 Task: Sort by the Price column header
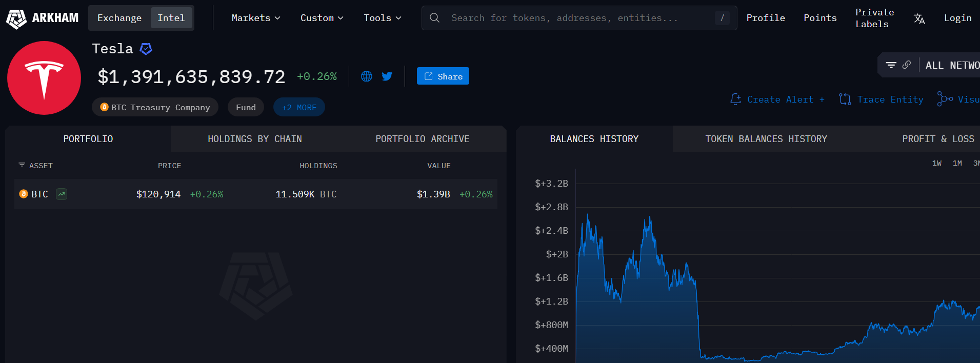[x=169, y=166]
